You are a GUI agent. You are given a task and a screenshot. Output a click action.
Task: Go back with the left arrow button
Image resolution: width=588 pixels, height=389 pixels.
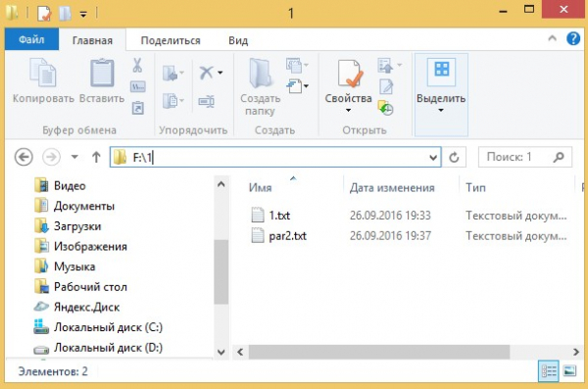24,157
